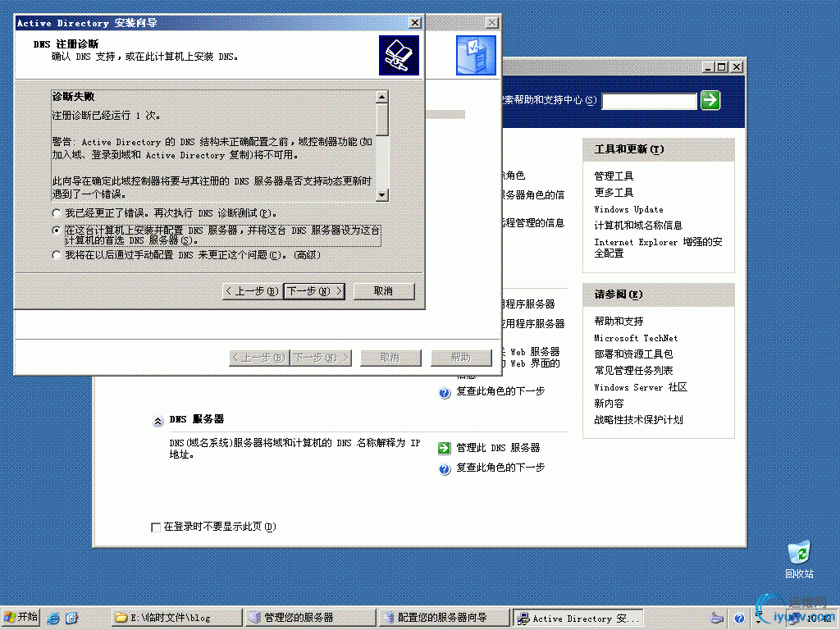This screenshot has width=840, height=630.
Task: Open 部署和资源工具包 link
Action: [x=634, y=354]
